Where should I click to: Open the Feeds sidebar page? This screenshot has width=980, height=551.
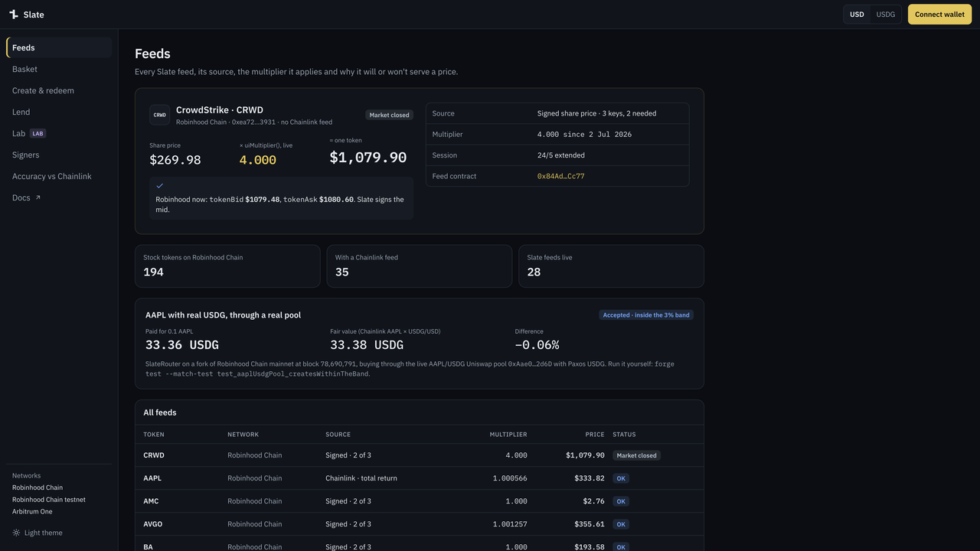click(x=59, y=47)
